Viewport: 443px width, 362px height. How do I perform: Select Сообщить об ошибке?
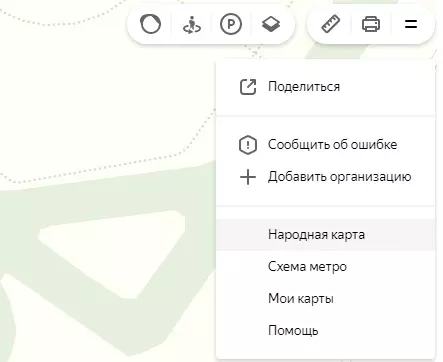(x=326, y=145)
